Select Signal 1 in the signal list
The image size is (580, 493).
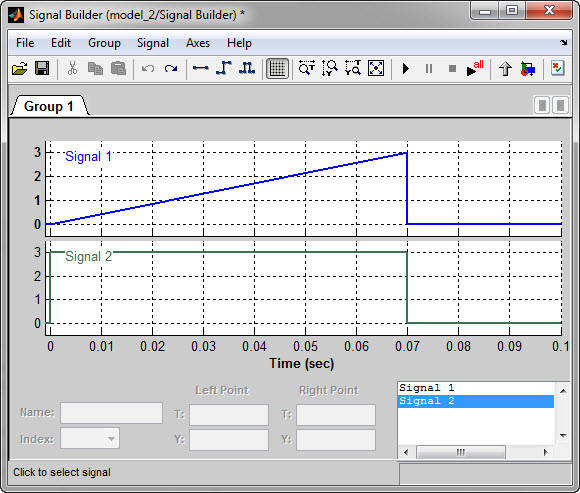tap(476, 388)
